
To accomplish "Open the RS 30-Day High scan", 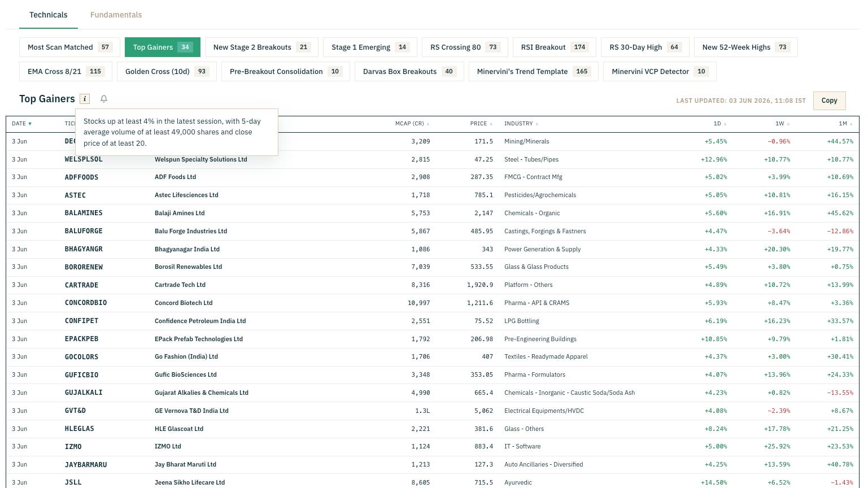I will (x=645, y=47).
